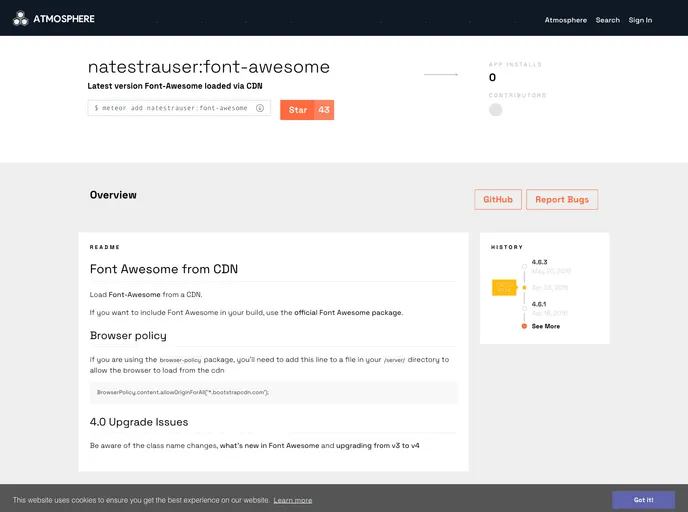688x512 pixels.
Task: Open the GitHub repository button
Action: point(498,200)
